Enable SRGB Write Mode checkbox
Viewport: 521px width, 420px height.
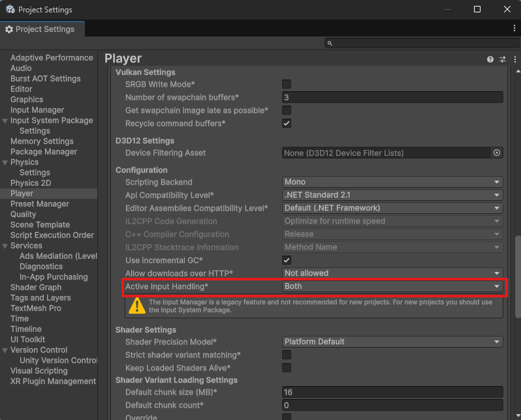[x=287, y=84]
